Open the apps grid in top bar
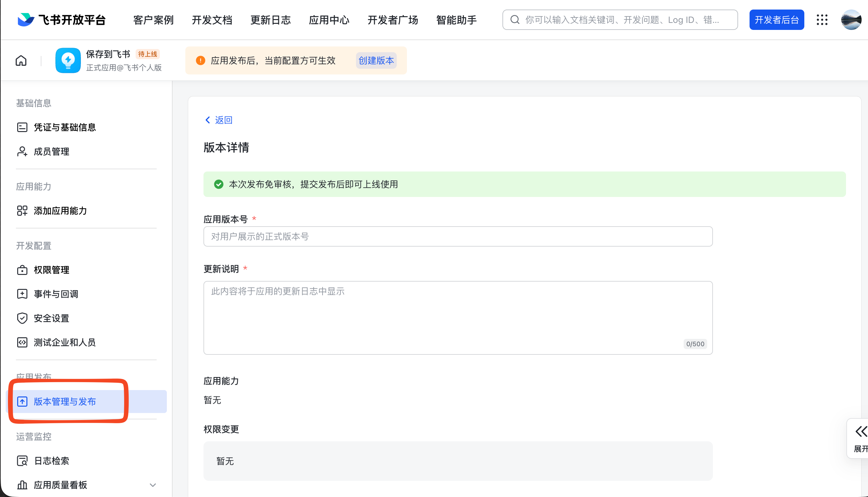The image size is (868, 497). tap(822, 19)
